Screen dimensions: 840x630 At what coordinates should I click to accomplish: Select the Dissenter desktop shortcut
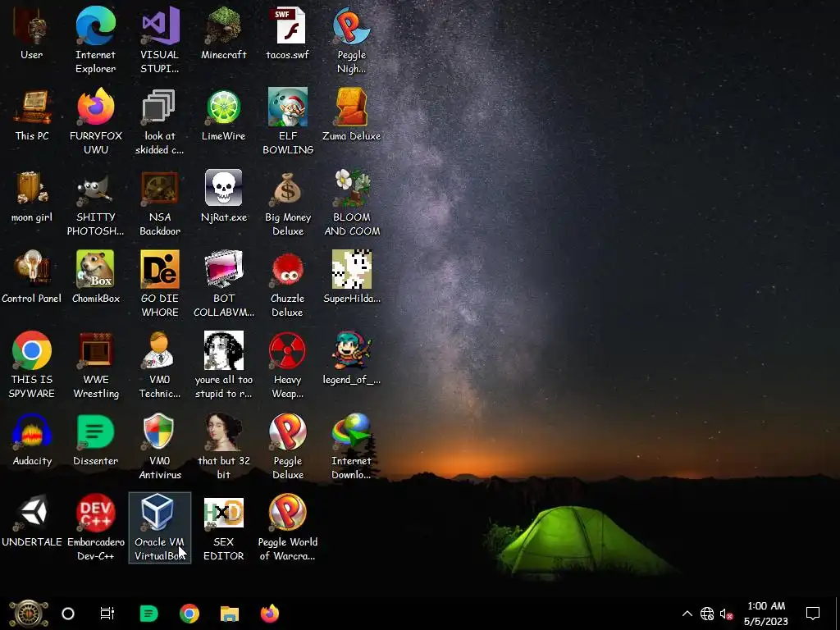pyautogui.click(x=95, y=441)
